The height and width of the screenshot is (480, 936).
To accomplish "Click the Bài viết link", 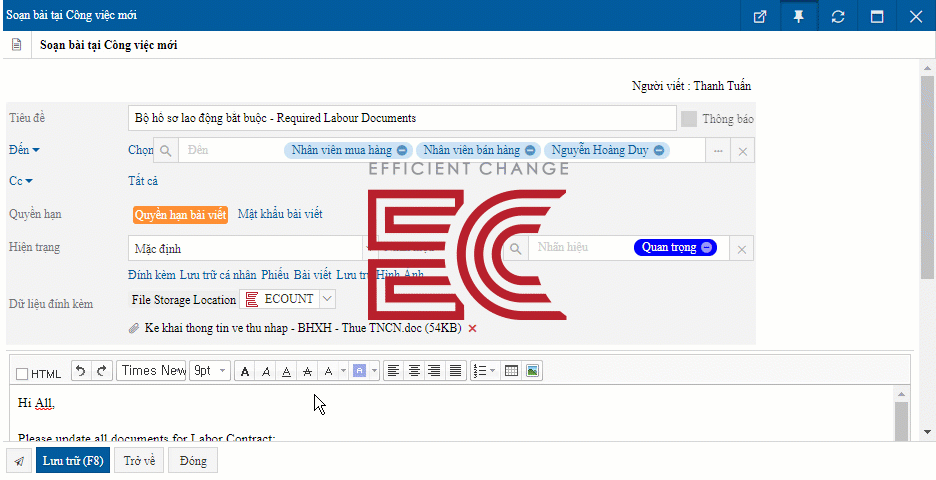I will [312, 275].
